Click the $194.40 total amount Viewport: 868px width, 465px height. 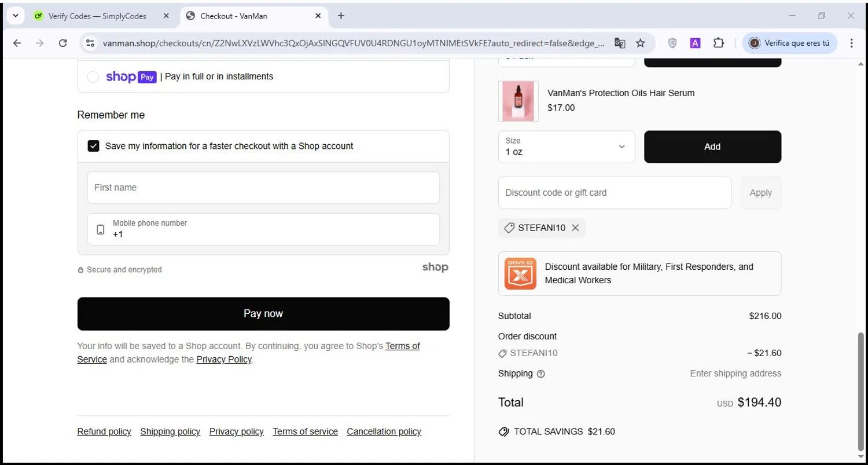click(759, 402)
